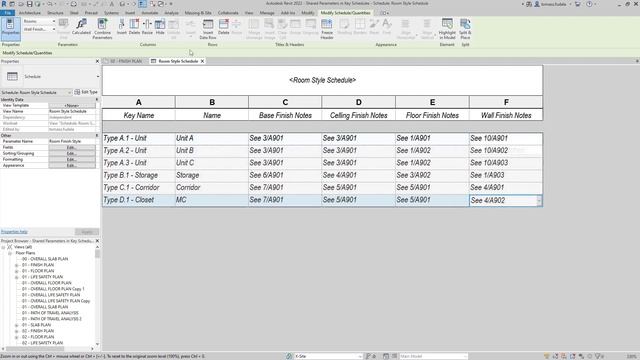Open Calculated parameter tool
The width and height of the screenshot is (640, 360).
click(81, 27)
